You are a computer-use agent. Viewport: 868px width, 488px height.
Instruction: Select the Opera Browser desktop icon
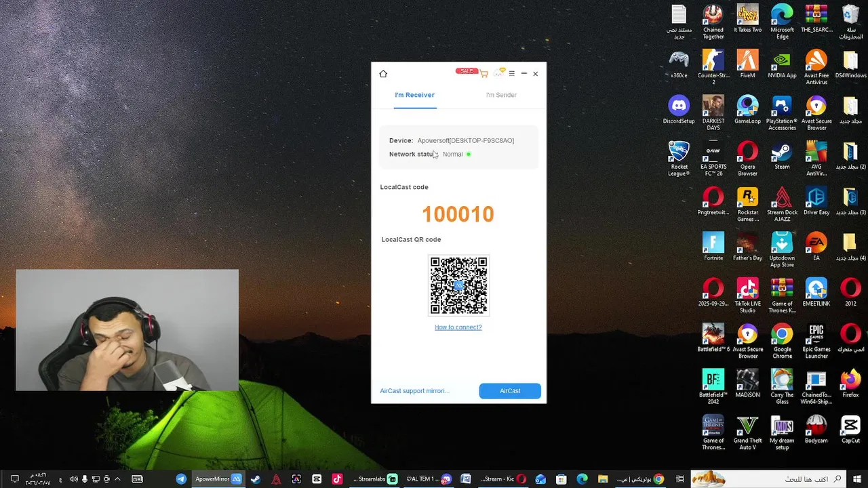pos(747,159)
